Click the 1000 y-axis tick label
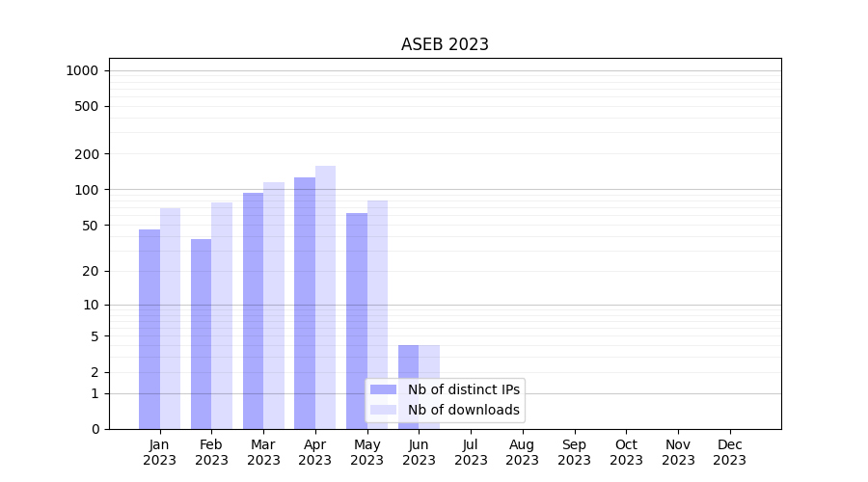Screen dimensions: 868x482 (82, 70)
